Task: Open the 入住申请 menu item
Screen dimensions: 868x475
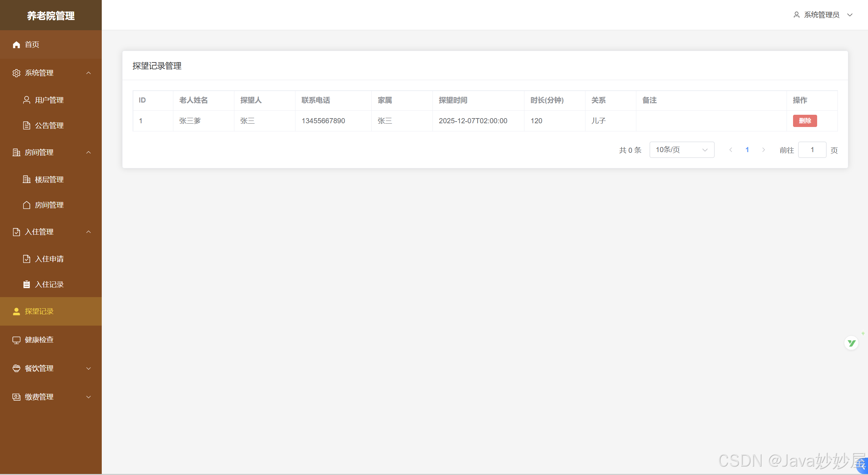Action: tap(49, 259)
